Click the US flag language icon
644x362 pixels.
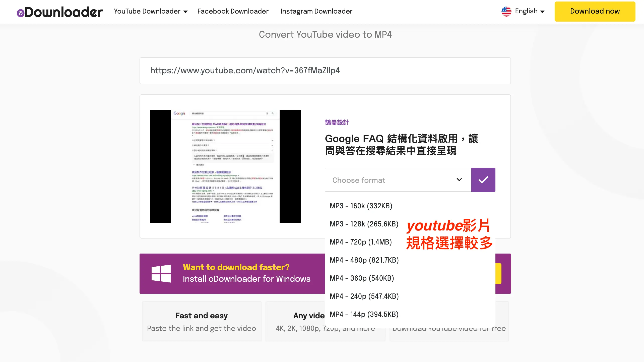point(506,11)
